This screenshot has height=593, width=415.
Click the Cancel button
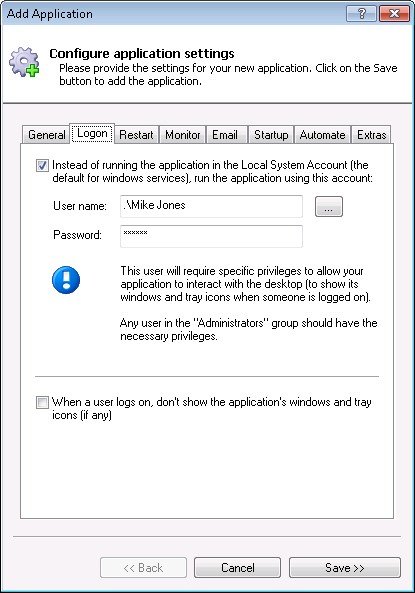coord(237,567)
